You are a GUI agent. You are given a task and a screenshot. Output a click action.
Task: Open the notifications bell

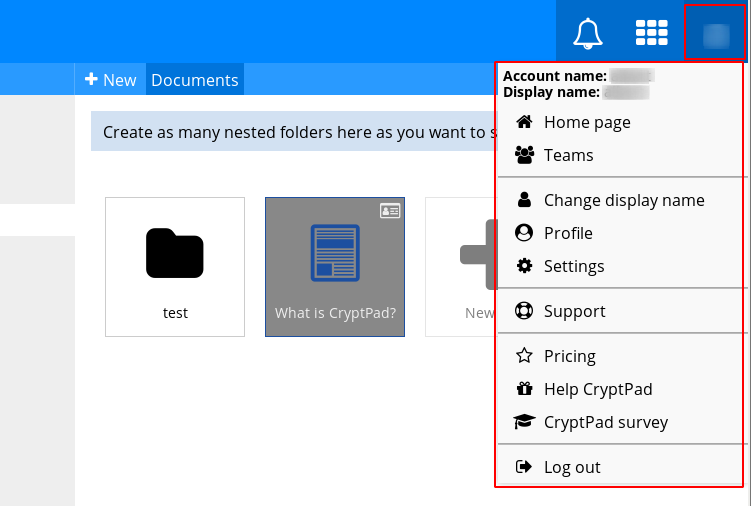[x=588, y=34]
